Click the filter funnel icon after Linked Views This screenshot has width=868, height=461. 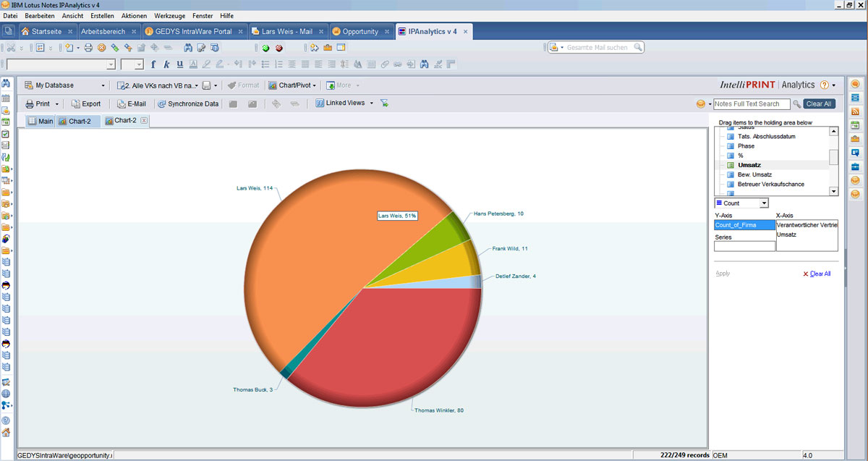pos(385,103)
